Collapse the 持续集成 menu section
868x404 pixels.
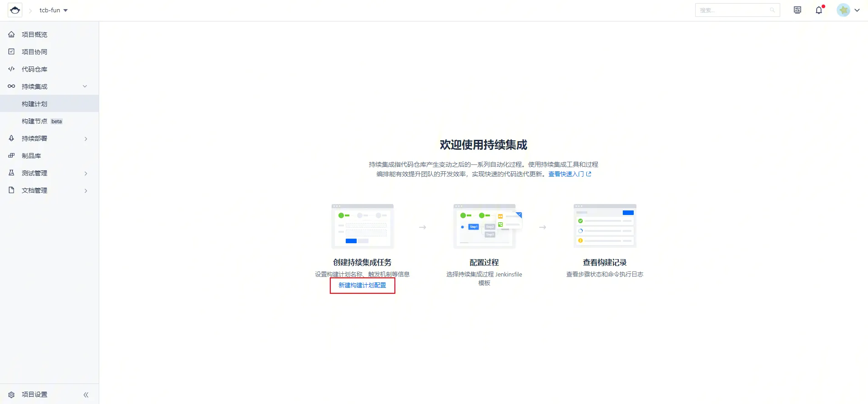tap(85, 86)
